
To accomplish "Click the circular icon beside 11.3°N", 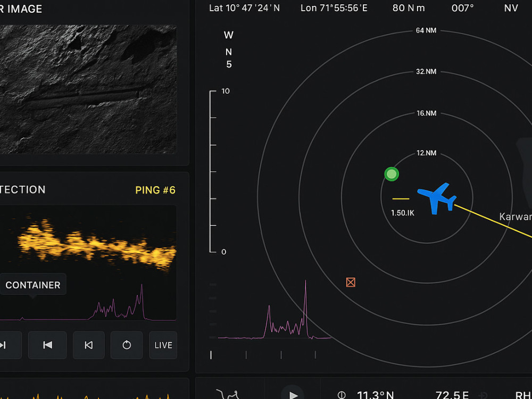I will point(342,395).
